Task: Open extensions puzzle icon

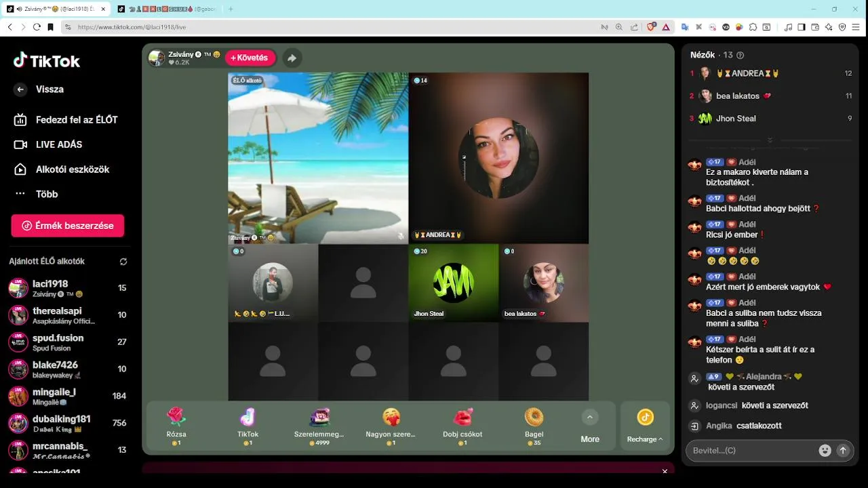Action: (753, 27)
